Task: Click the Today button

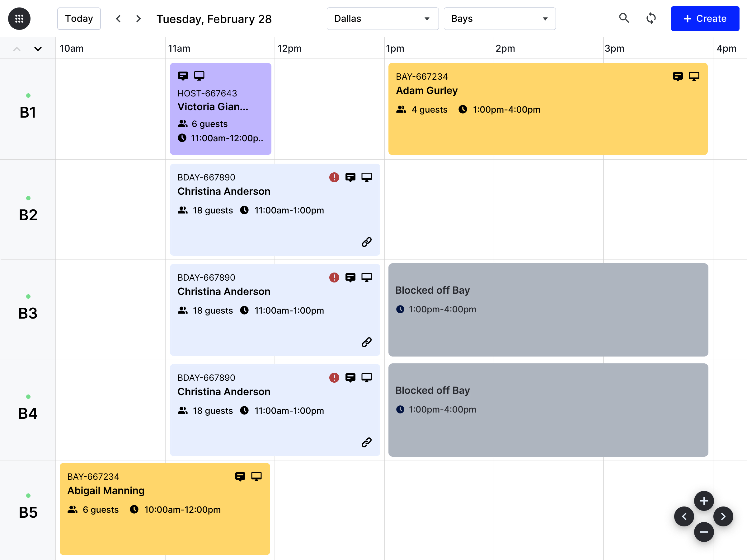Action: point(79,19)
